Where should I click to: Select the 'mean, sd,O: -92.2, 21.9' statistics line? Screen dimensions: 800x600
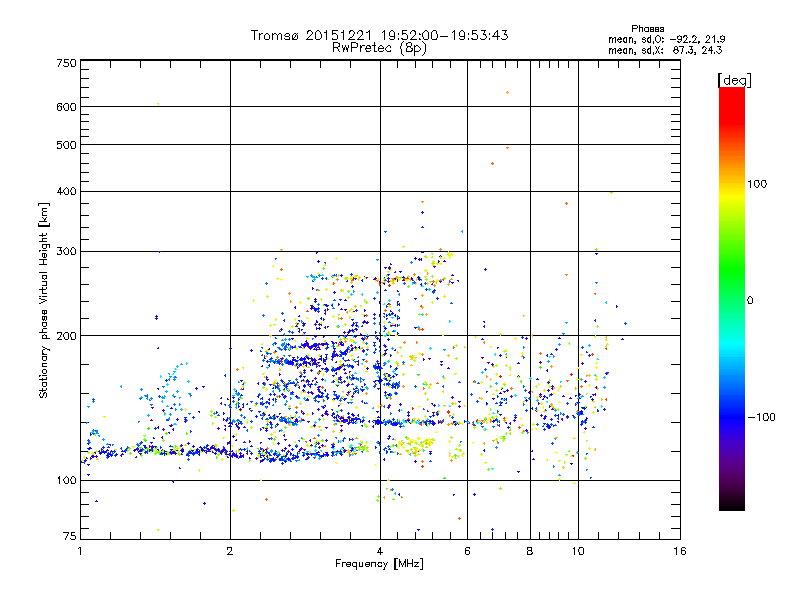667,40
